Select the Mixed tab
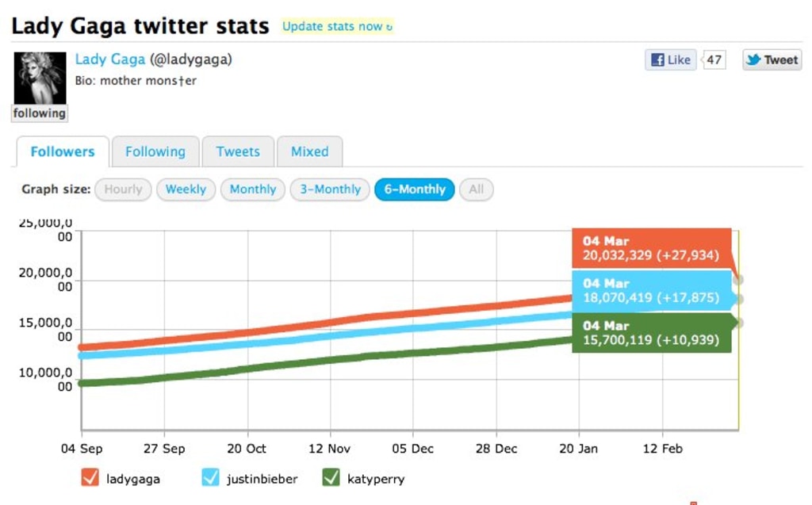Image resolution: width=812 pixels, height=505 pixels. [x=309, y=151]
